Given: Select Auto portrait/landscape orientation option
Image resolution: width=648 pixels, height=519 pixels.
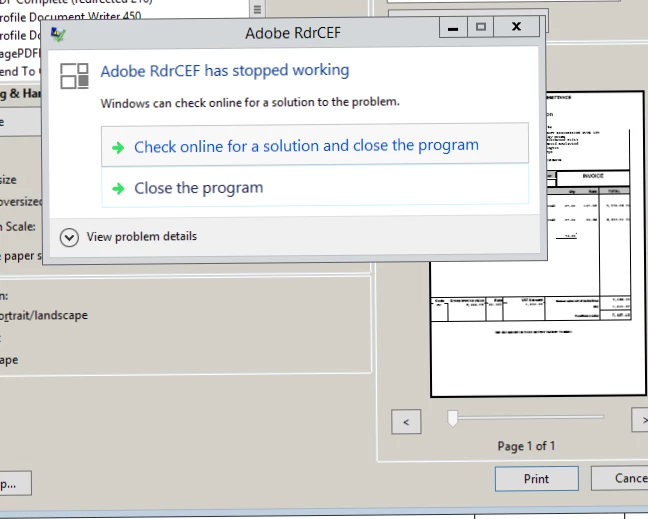Looking at the screenshot, I should tap(43, 315).
